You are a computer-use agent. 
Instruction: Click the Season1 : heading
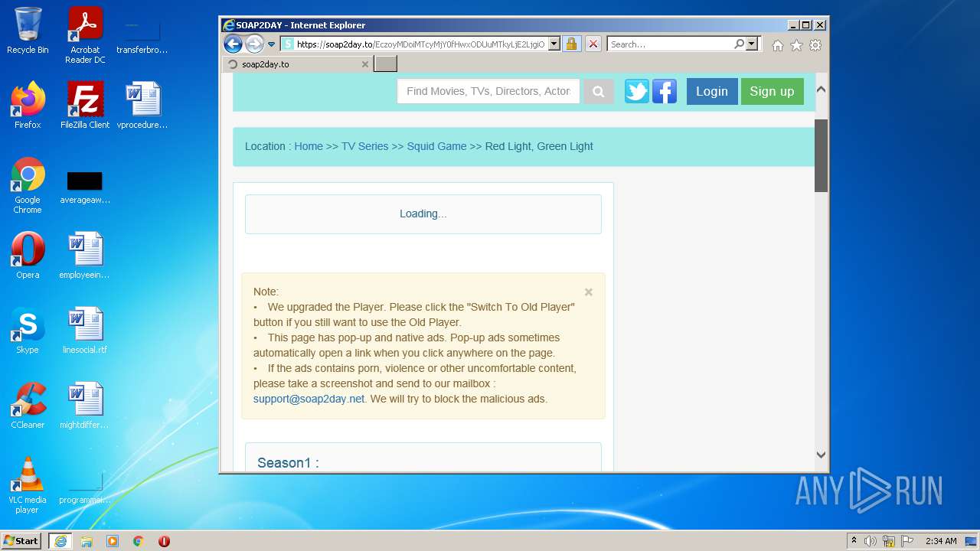tap(288, 462)
